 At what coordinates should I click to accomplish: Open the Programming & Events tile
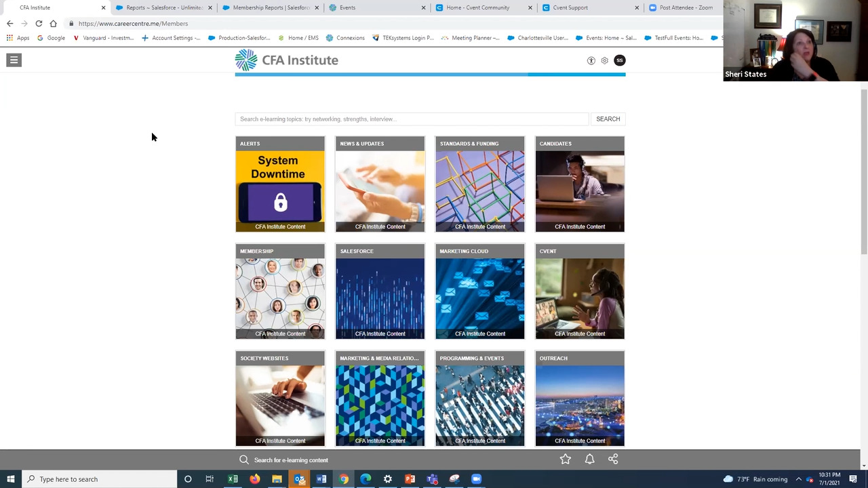pos(480,399)
